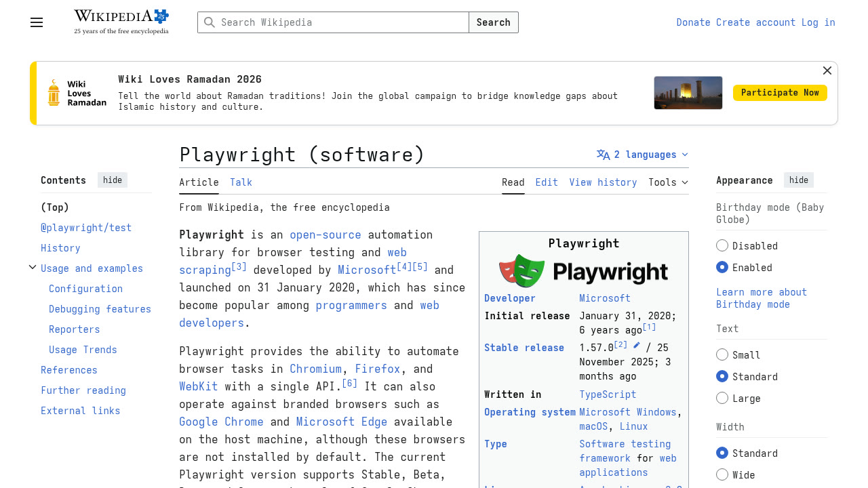
Task: Click the magnifying glass in the search bar
Action: [x=210, y=22]
